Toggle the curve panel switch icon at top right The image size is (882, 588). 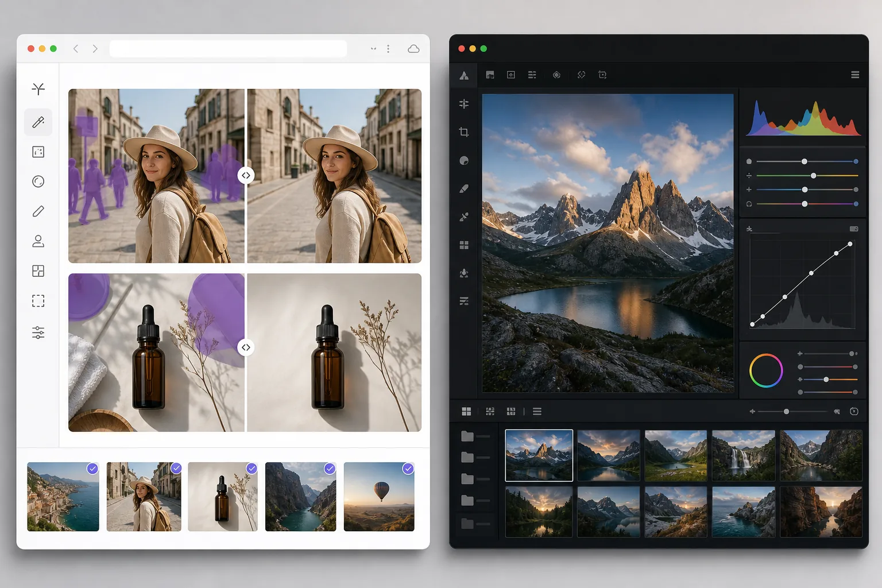pyautogui.click(x=854, y=229)
